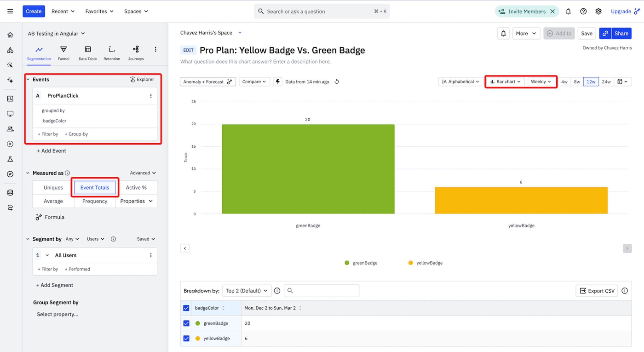644x352 pixels.
Task: Select the Experiments flask icon in sidebar
Action: [x=10, y=159]
